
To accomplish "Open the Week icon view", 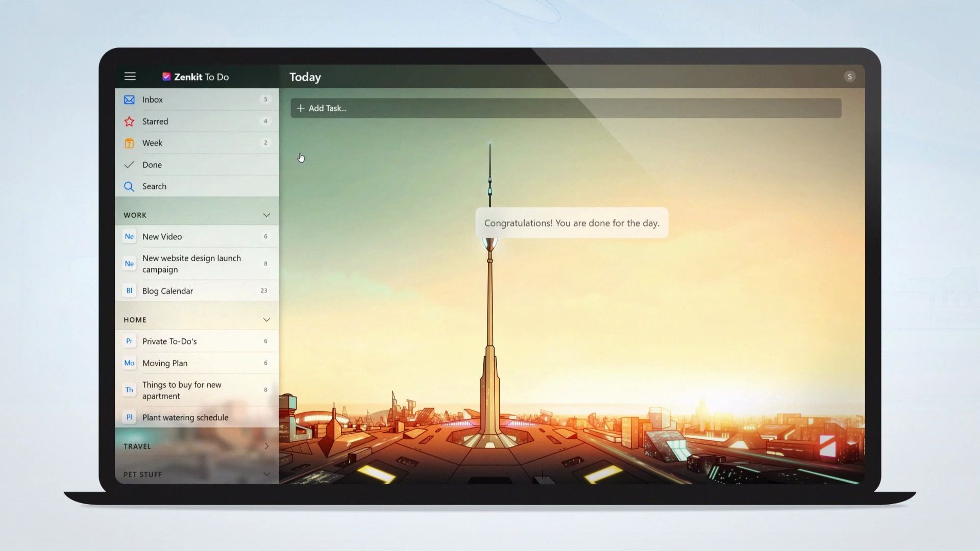I will (129, 143).
